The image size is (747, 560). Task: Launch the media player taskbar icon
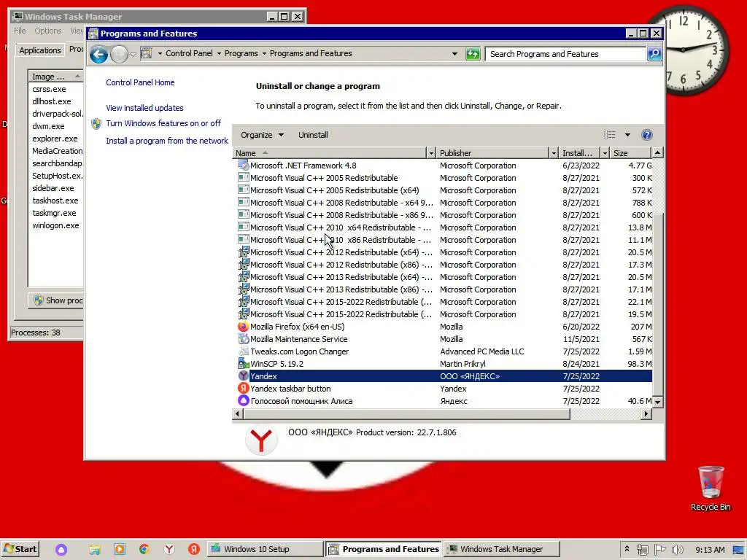pyautogui.click(x=119, y=550)
